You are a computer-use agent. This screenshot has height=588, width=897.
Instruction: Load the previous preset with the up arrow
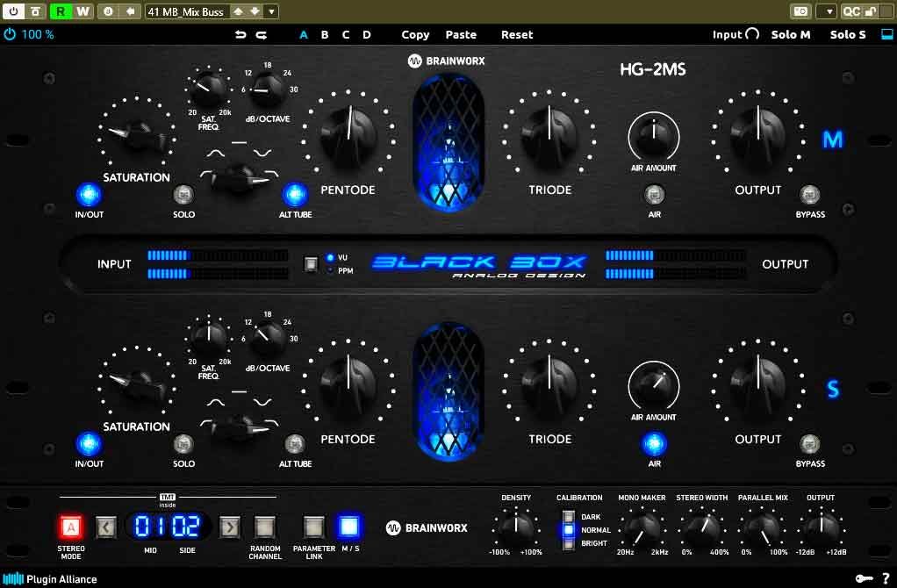238,11
